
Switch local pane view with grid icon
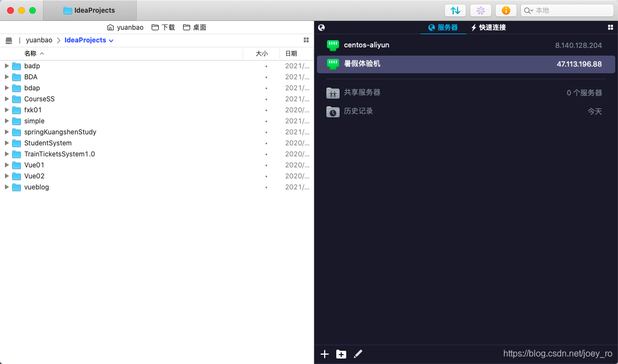click(306, 40)
